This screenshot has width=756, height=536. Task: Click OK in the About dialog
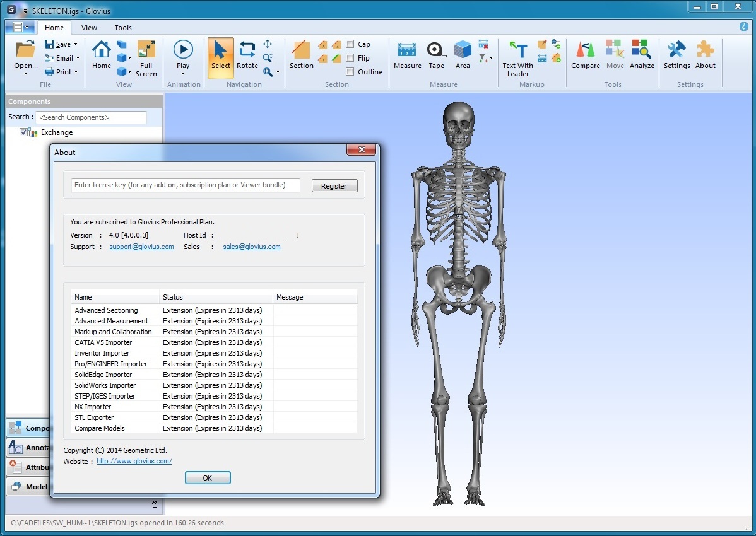208,478
